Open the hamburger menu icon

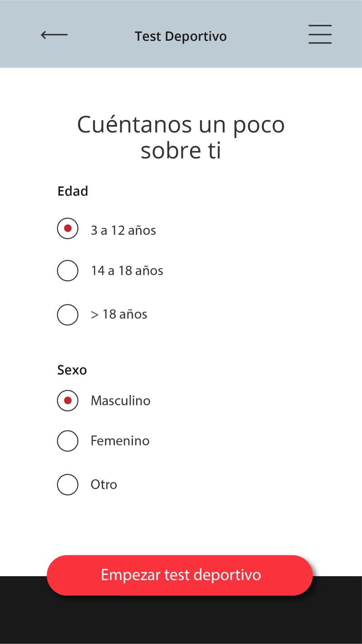(x=320, y=34)
